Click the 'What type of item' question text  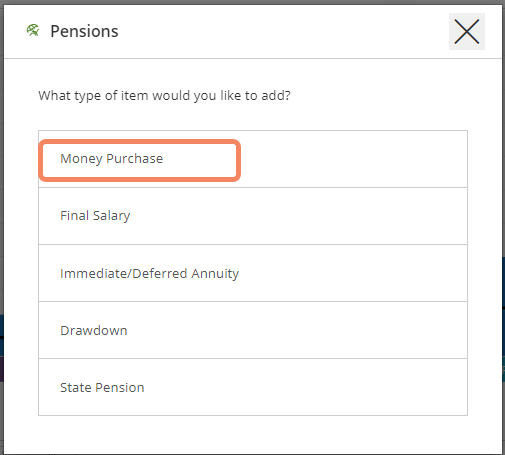164,96
